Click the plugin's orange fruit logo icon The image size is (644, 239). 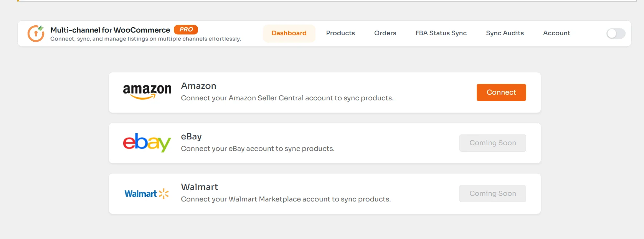36,33
